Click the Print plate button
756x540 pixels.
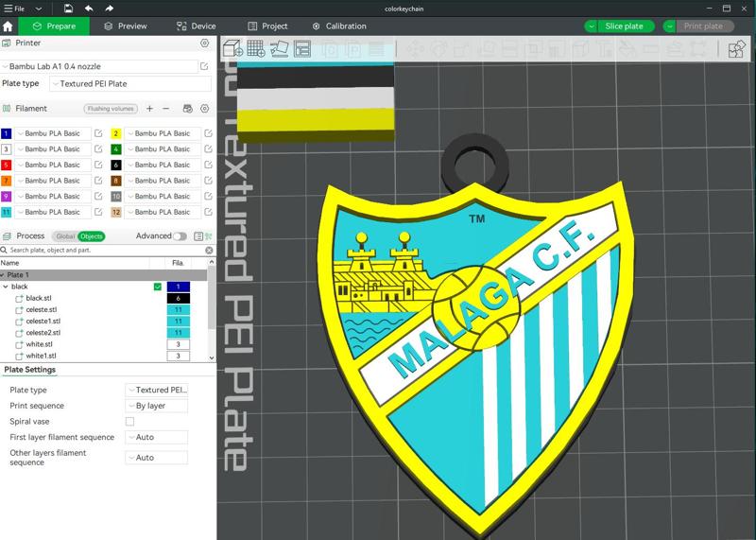[x=704, y=26]
